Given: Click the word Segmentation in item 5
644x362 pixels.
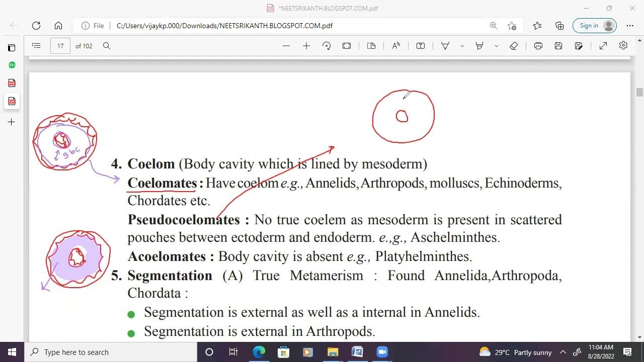Looking at the screenshot, I should [170, 276].
